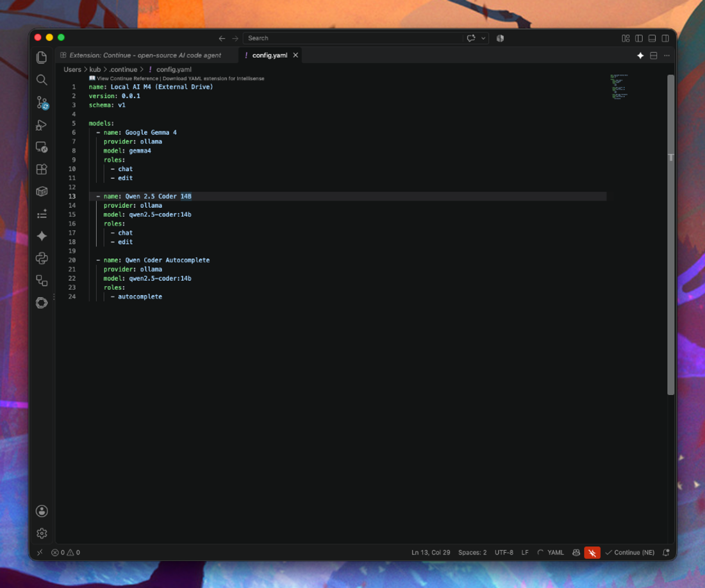
Task: Click kub in breadcrumb path
Action: (95, 69)
